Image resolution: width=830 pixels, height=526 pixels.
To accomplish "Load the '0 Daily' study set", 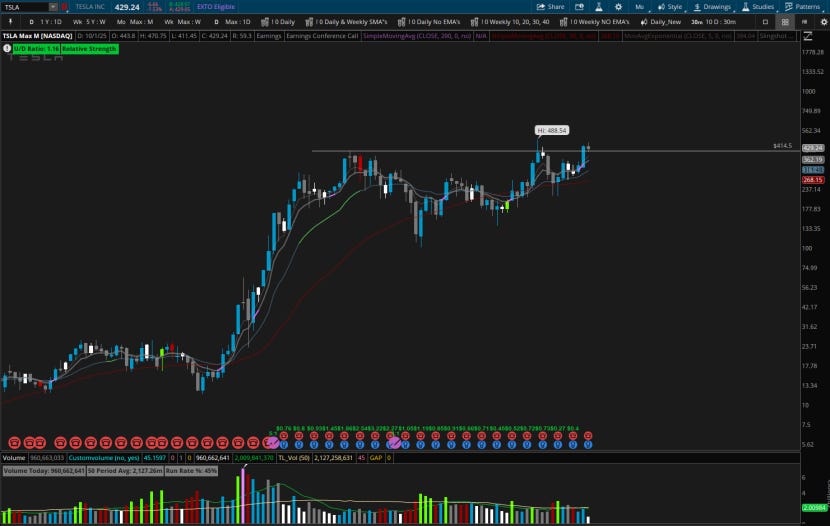I will [x=278, y=22].
